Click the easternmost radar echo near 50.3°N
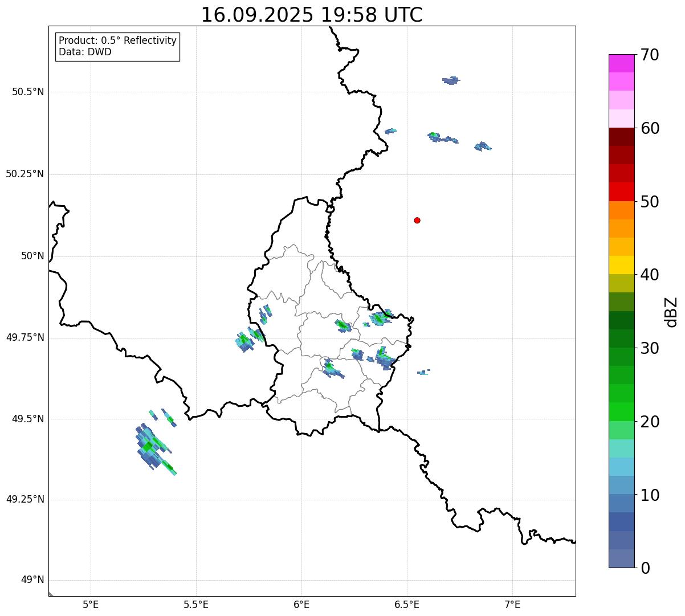Image resolution: width=685 pixels, height=616 pixels. pos(483,146)
